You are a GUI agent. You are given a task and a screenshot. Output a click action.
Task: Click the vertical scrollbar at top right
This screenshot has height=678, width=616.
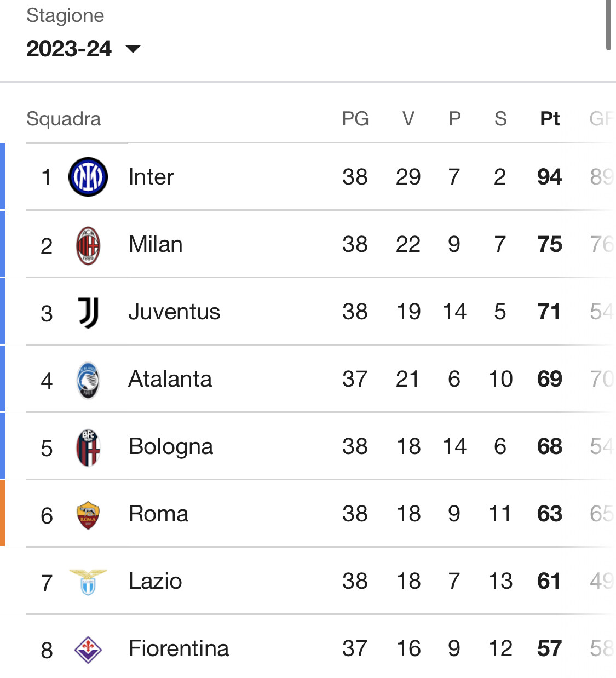(x=608, y=25)
